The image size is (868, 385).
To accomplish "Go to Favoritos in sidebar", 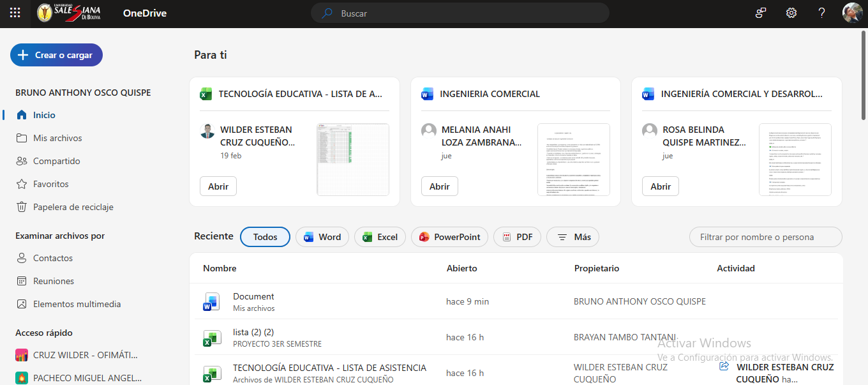I will coord(51,184).
